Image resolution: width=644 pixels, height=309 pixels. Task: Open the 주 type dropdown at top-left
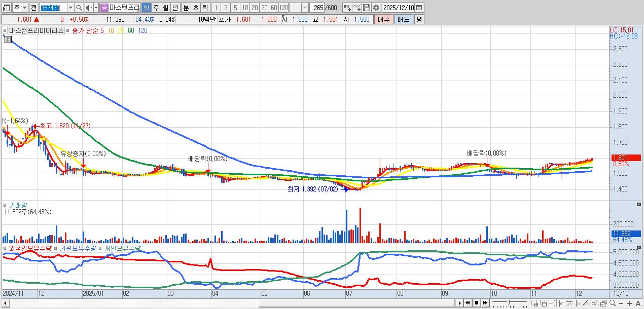(x=24, y=8)
